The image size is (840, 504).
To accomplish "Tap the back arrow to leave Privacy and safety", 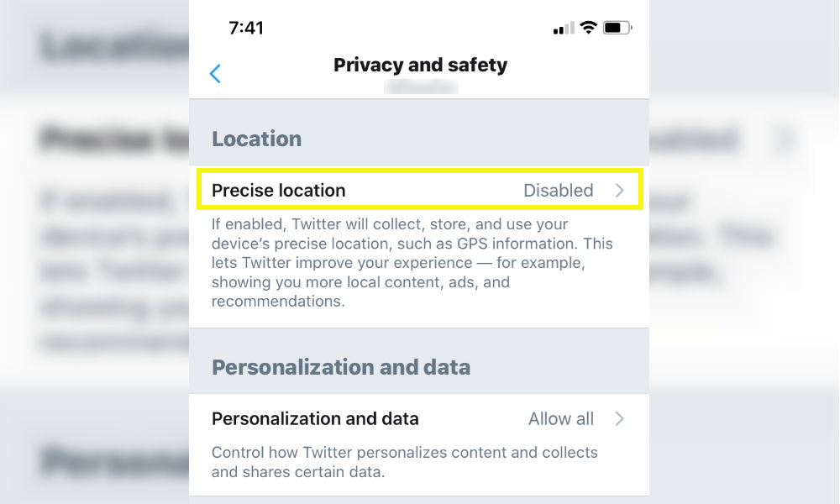I will coord(215,74).
